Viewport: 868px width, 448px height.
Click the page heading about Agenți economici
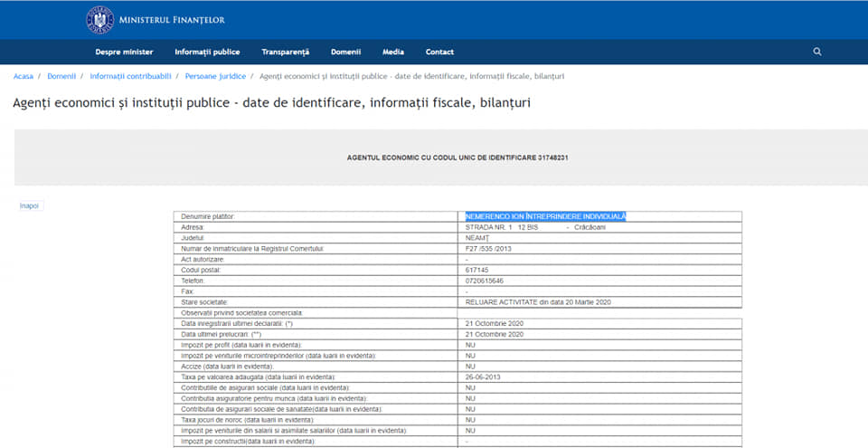271,103
